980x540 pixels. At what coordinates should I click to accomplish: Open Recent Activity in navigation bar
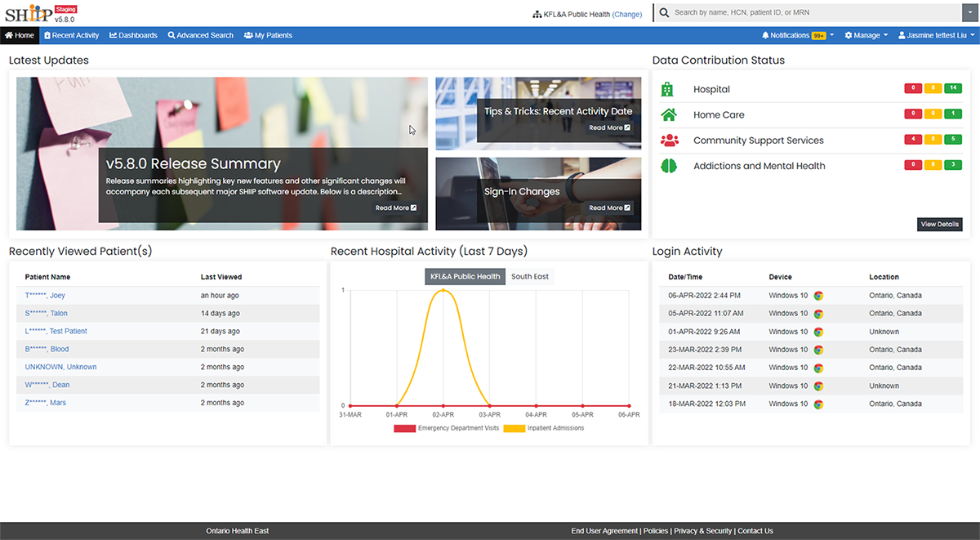[x=72, y=35]
